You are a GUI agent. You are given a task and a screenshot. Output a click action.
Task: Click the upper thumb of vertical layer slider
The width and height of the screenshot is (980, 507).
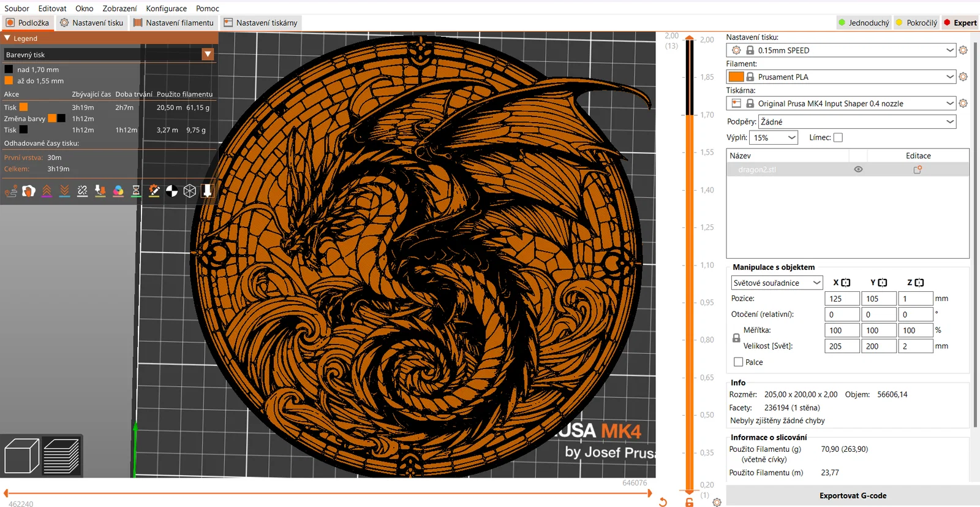689,37
